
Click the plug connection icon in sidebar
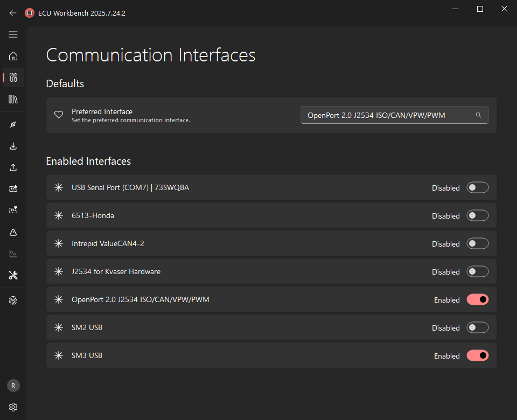click(13, 124)
